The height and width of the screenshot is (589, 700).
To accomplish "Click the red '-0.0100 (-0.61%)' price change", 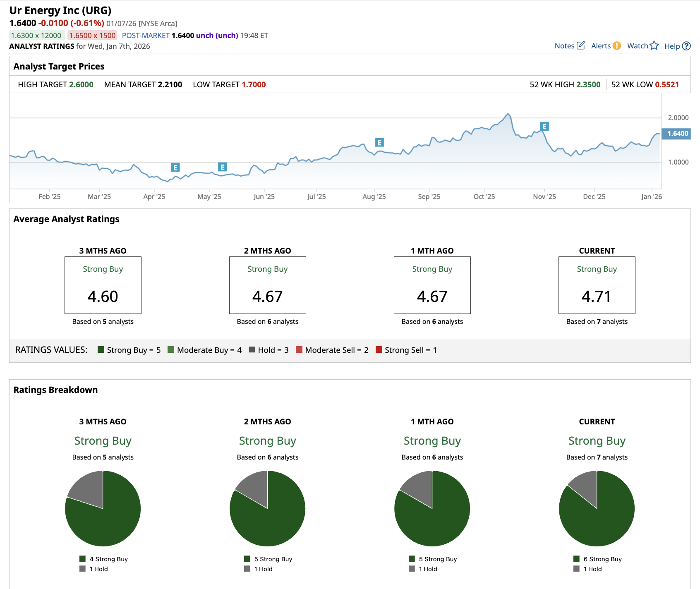I will (71, 23).
